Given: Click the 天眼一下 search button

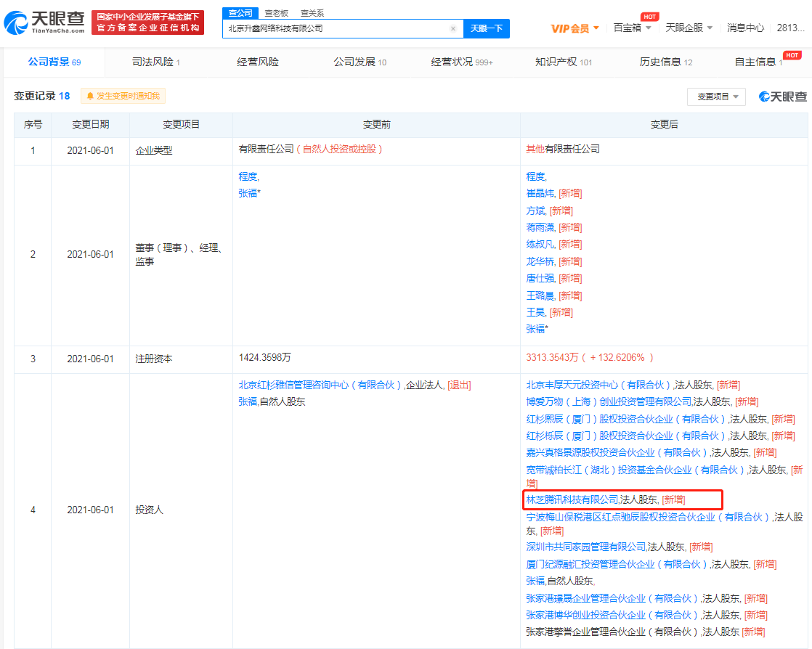Looking at the screenshot, I should (x=487, y=28).
